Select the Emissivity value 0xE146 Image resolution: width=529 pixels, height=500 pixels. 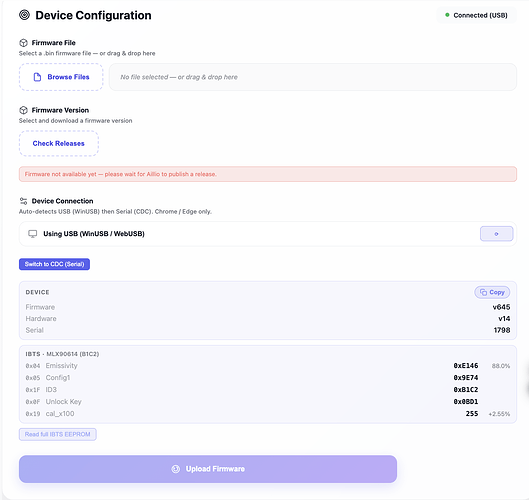click(466, 366)
